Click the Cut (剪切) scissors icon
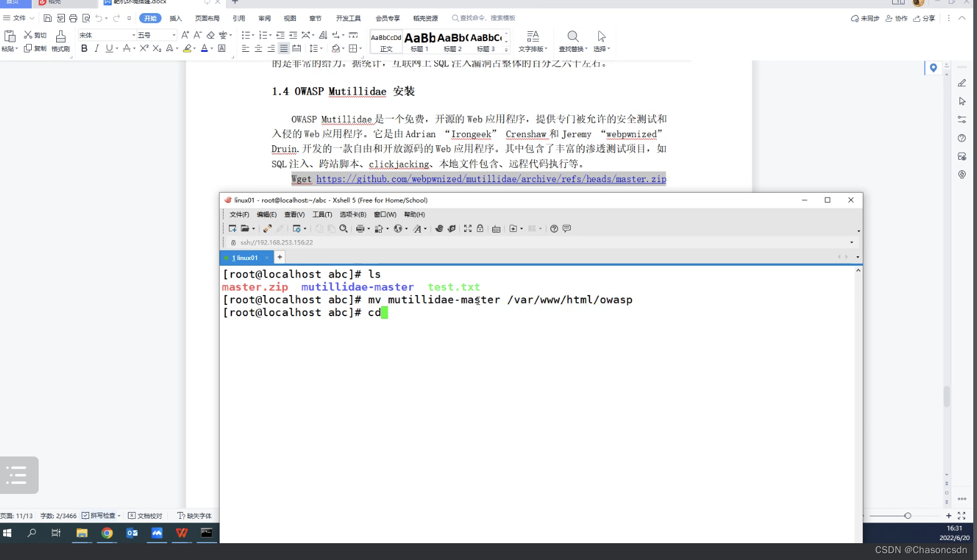The image size is (977, 560). pos(28,35)
